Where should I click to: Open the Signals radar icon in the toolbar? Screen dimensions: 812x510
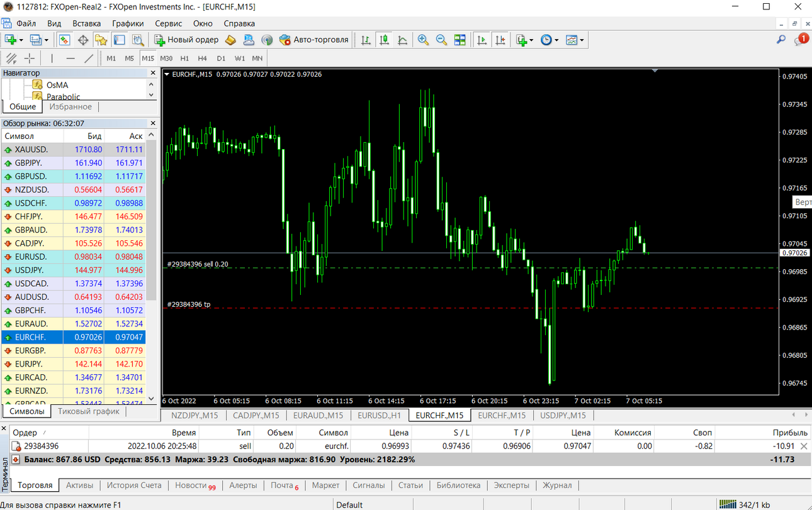click(x=267, y=40)
